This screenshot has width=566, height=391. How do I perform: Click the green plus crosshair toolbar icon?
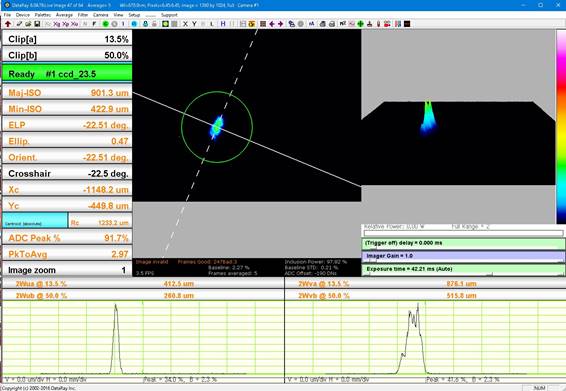coord(360,24)
